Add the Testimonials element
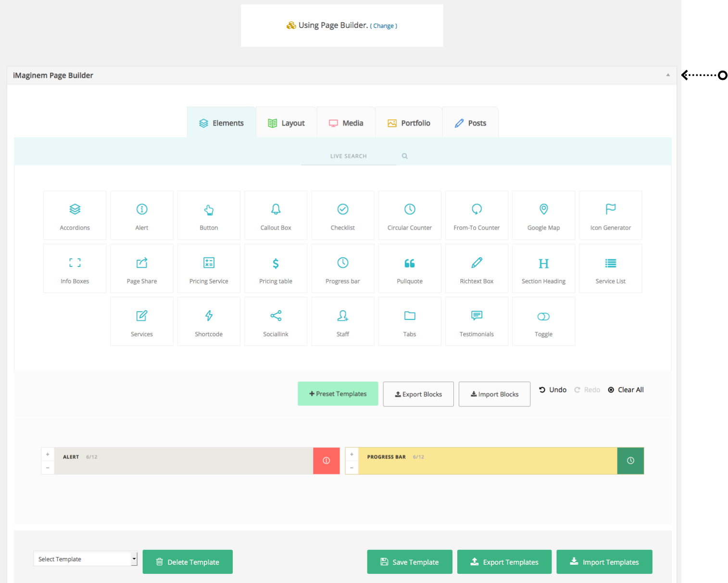Screen dimensions: 728x583 click(477, 321)
